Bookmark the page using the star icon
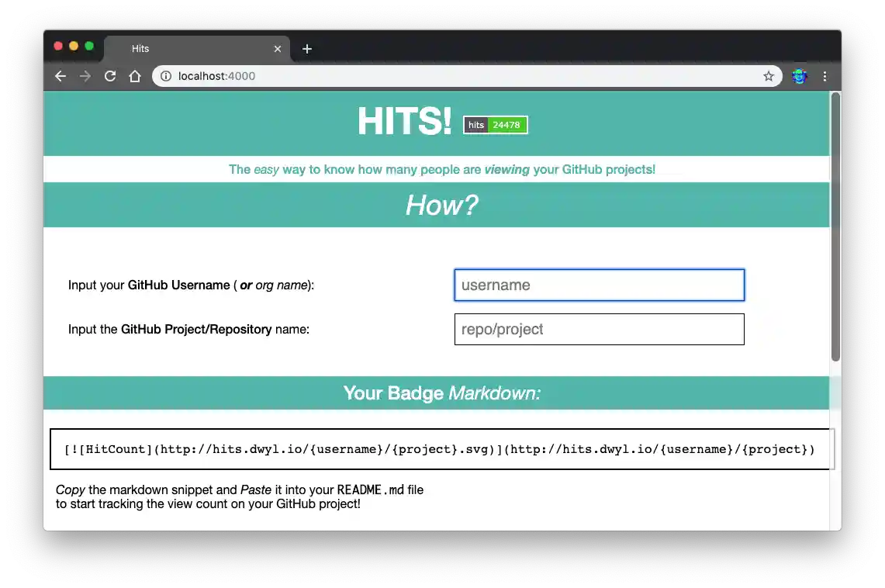Image resolution: width=885 pixels, height=588 pixels. click(769, 76)
